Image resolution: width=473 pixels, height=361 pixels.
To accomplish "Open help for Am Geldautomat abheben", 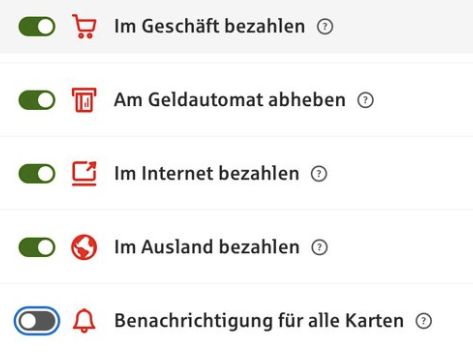I will pos(365,100).
